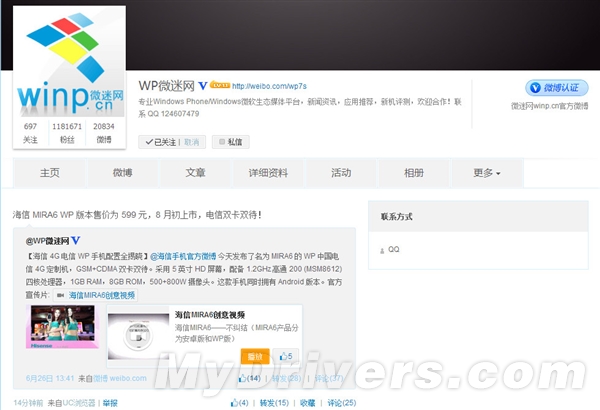
Task: Click the winp.cn profile avatar logo
Action: coord(69,61)
